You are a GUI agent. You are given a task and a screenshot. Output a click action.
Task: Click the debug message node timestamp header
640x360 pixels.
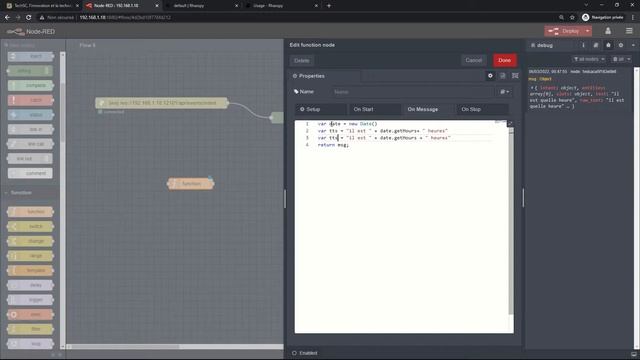point(572,71)
